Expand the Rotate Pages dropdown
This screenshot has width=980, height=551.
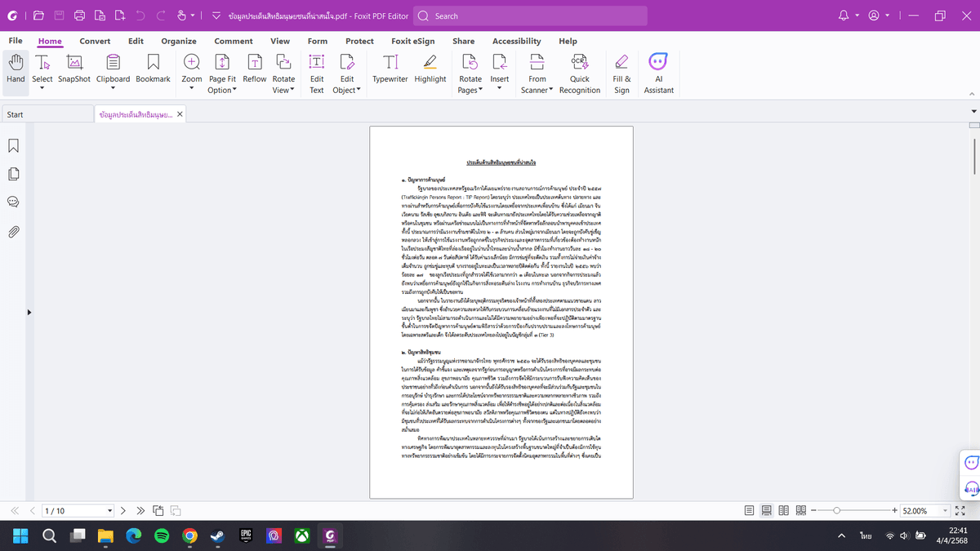coord(470,91)
